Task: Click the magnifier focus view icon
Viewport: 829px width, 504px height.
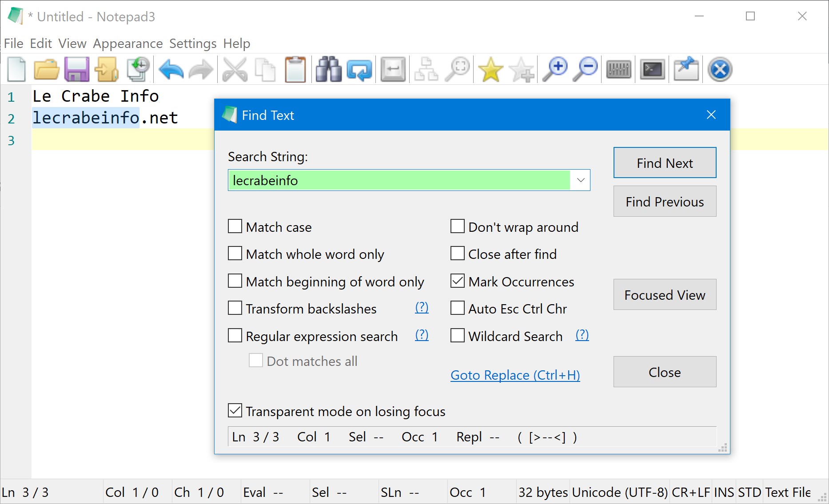Action: click(457, 69)
